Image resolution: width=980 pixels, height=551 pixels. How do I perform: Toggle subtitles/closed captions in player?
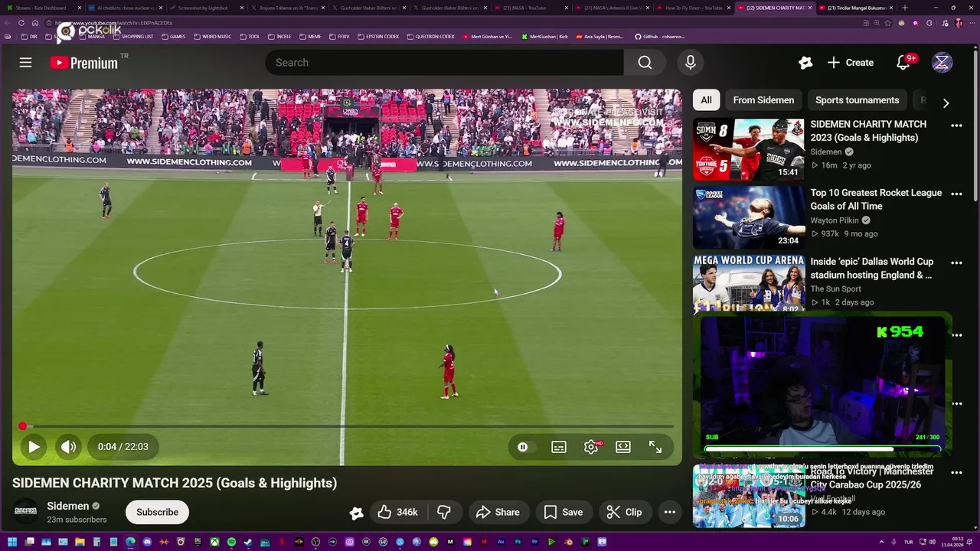(559, 447)
